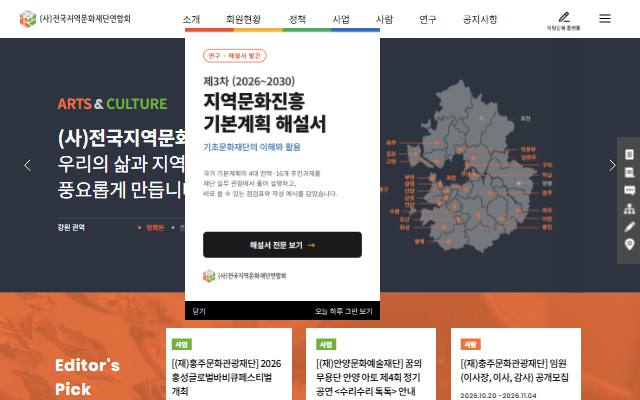The height and width of the screenshot is (400, 640).
Task: Click the 사업 badge on the 충주 festival card
Action: click(182, 344)
